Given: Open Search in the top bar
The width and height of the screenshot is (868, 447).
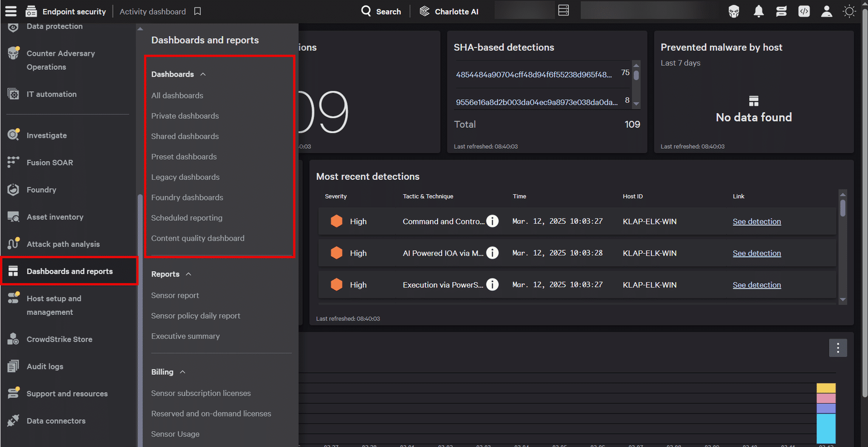Looking at the screenshot, I should 381,11.
